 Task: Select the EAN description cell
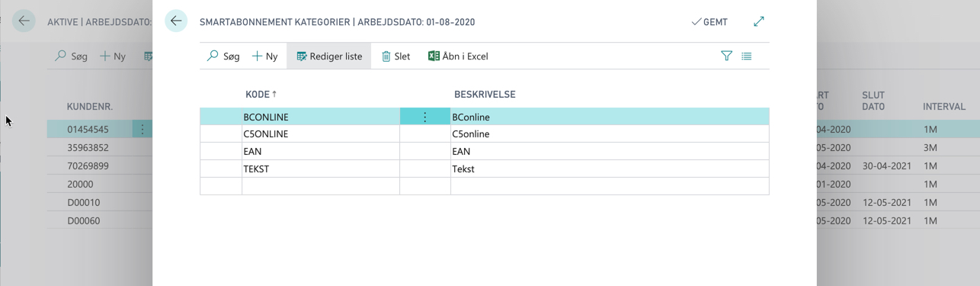tap(610, 151)
